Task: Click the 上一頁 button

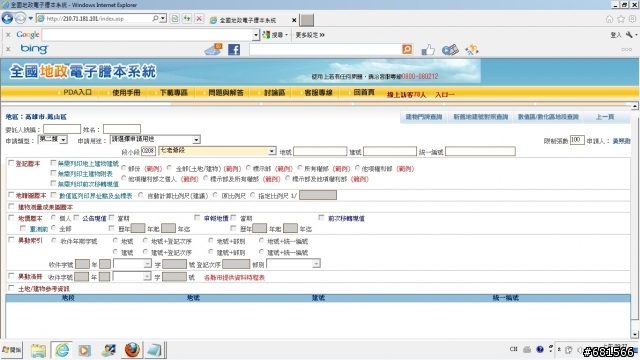Action: pos(605,117)
